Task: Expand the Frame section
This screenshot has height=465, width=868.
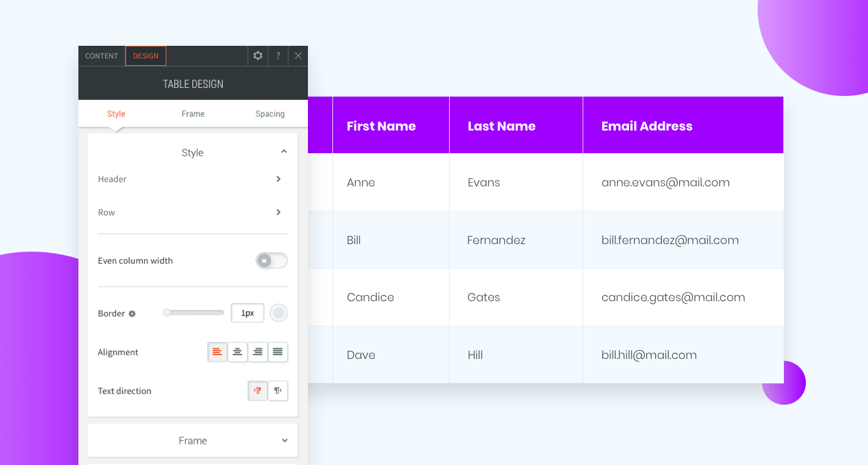Action: 193,441
